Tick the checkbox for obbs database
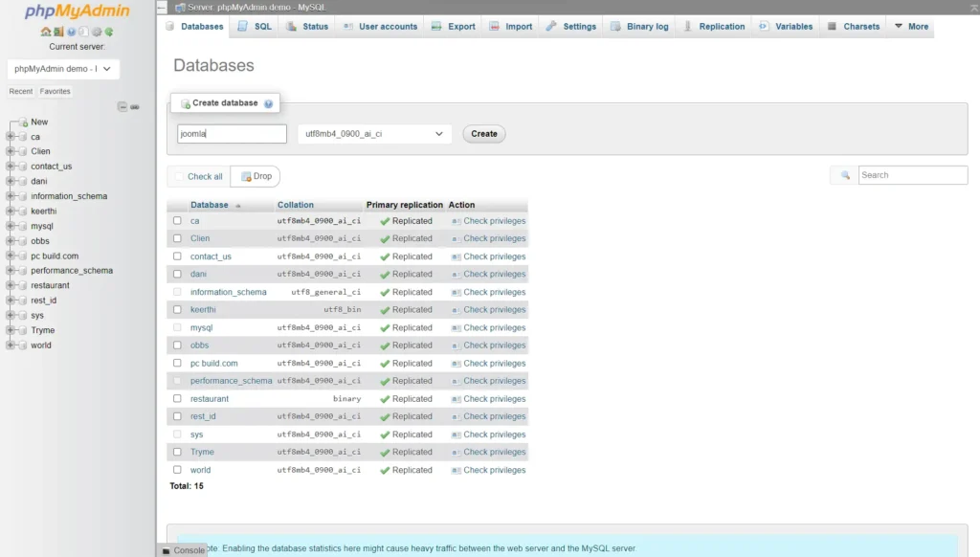The image size is (980, 557). 177,345
